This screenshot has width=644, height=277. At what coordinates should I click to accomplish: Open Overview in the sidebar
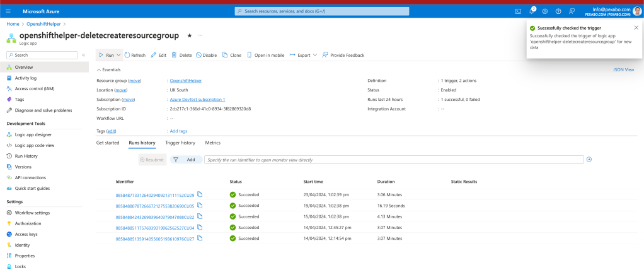point(44,67)
